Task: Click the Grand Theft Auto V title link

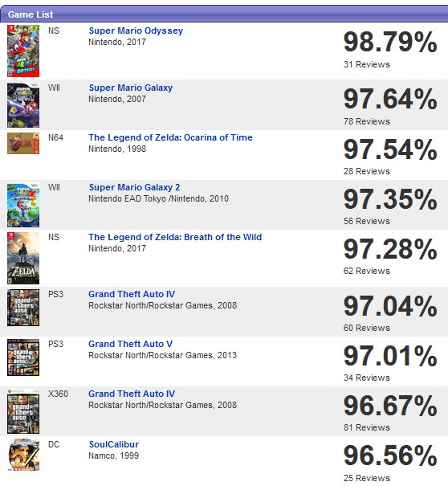Action: coord(130,344)
